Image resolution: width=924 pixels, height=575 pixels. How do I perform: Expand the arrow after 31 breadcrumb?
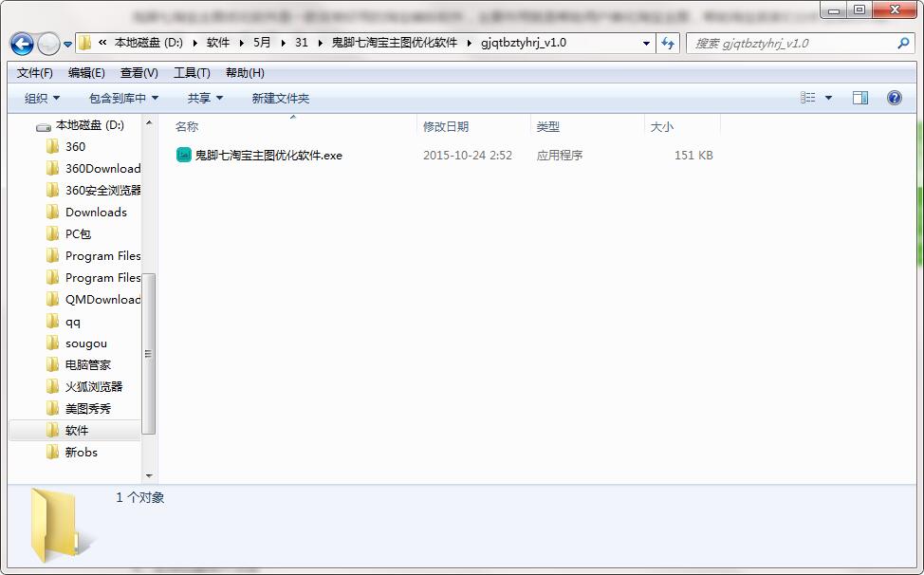point(320,43)
